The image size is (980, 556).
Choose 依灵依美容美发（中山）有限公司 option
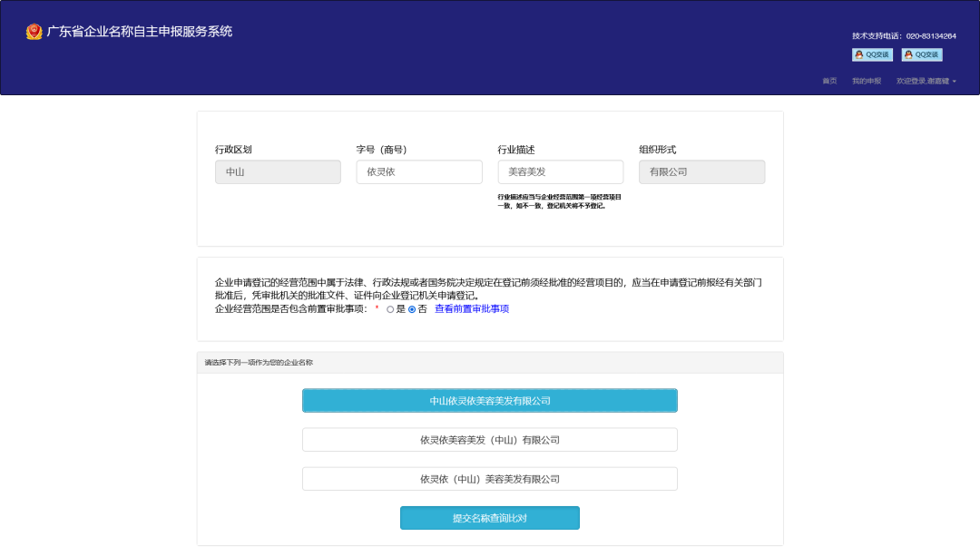[x=490, y=439]
